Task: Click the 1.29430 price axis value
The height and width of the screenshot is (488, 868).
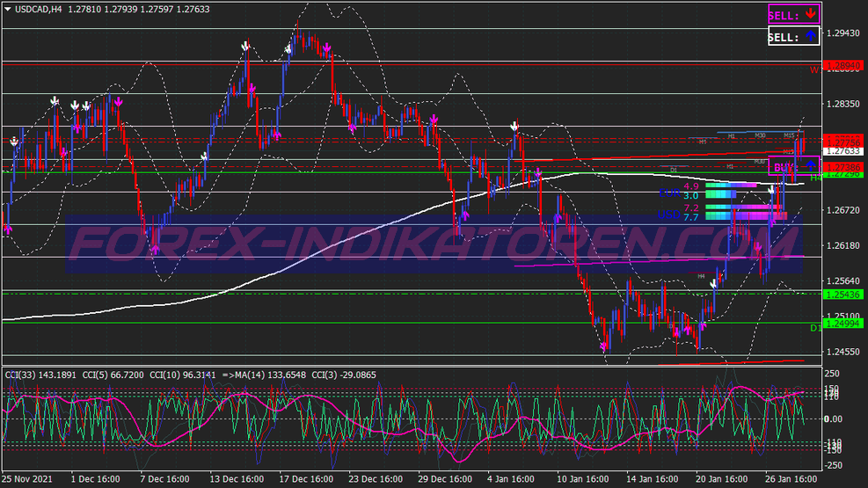Action: 843,33
